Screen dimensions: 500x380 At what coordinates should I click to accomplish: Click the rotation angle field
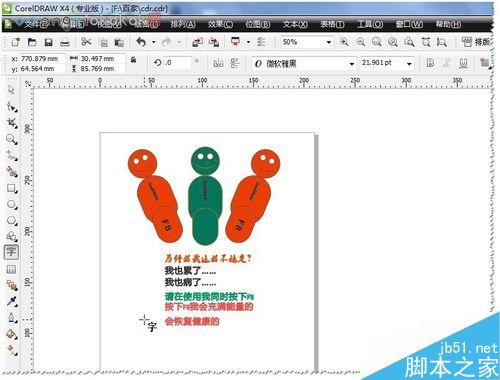click(177, 63)
